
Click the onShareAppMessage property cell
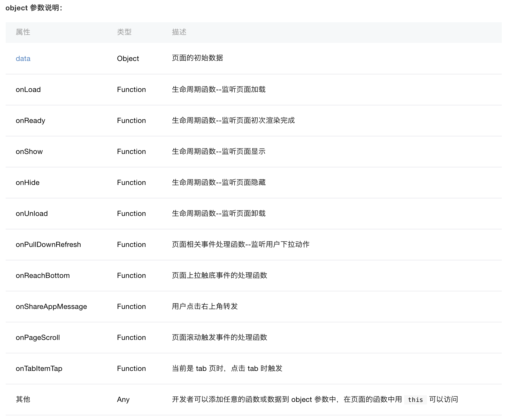(51, 307)
